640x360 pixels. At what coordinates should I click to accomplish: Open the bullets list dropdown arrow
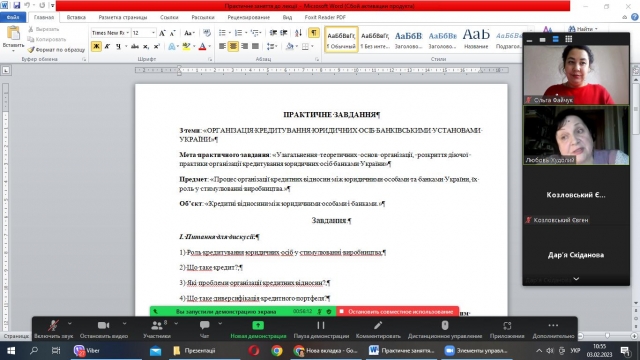tap(229, 33)
